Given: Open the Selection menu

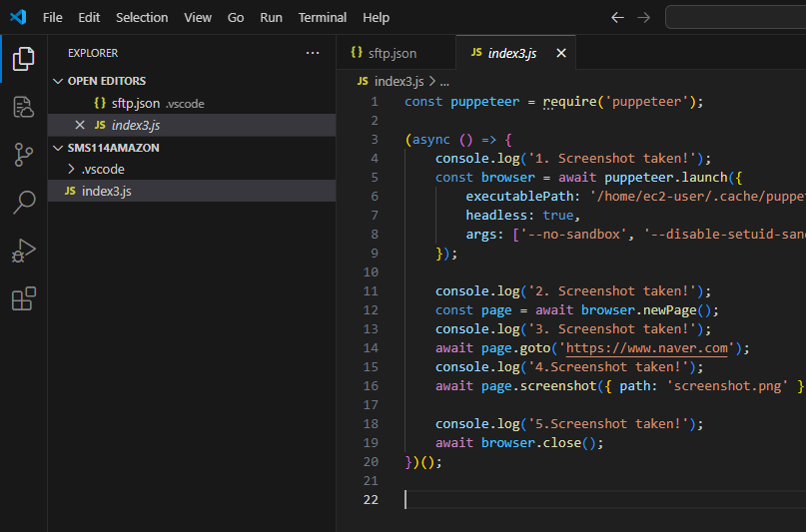Looking at the screenshot, I should 142,17.
